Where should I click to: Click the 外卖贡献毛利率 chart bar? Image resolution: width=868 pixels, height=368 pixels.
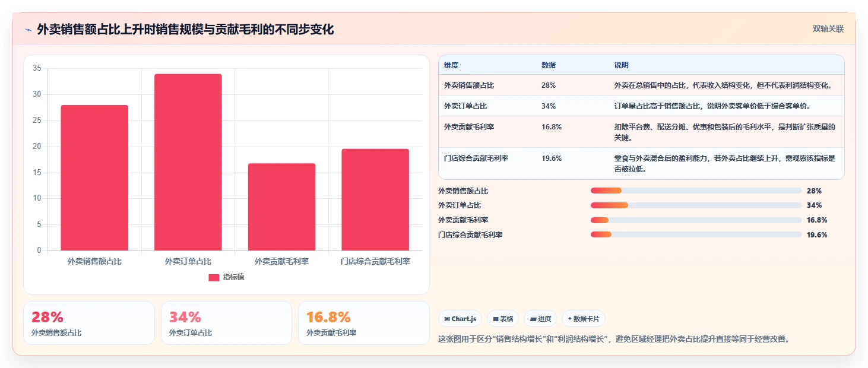[281, 207]
